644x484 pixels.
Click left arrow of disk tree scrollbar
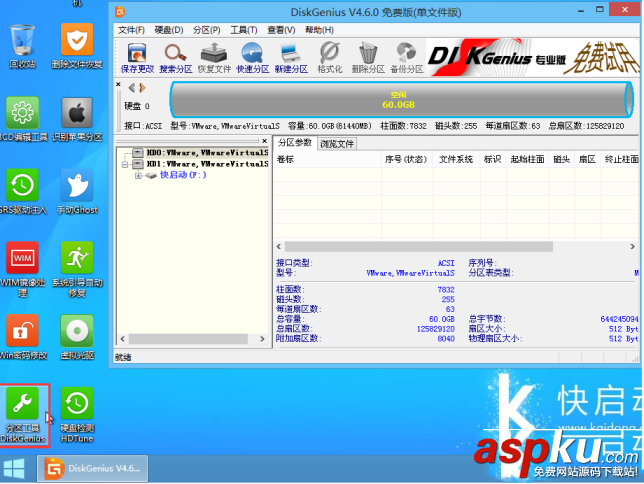122,339
